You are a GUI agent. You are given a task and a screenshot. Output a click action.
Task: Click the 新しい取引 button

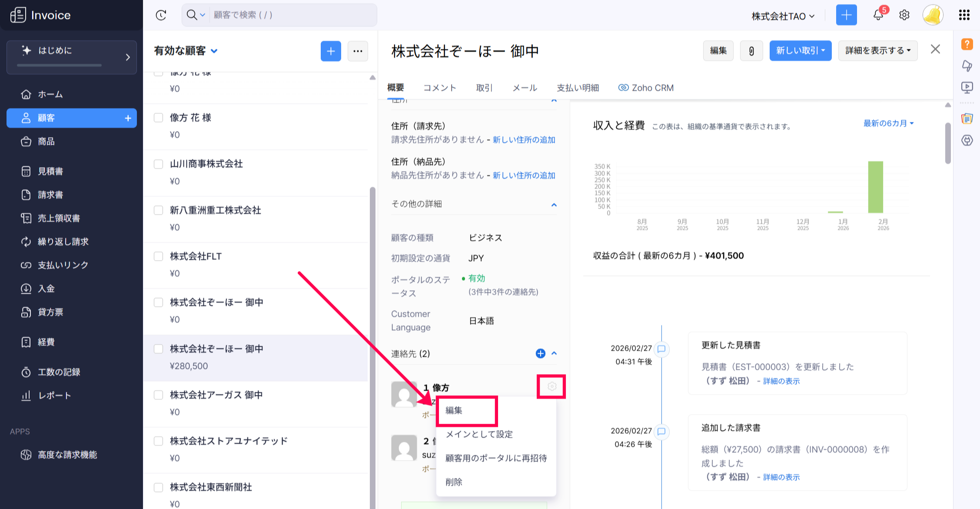(800, 51)
